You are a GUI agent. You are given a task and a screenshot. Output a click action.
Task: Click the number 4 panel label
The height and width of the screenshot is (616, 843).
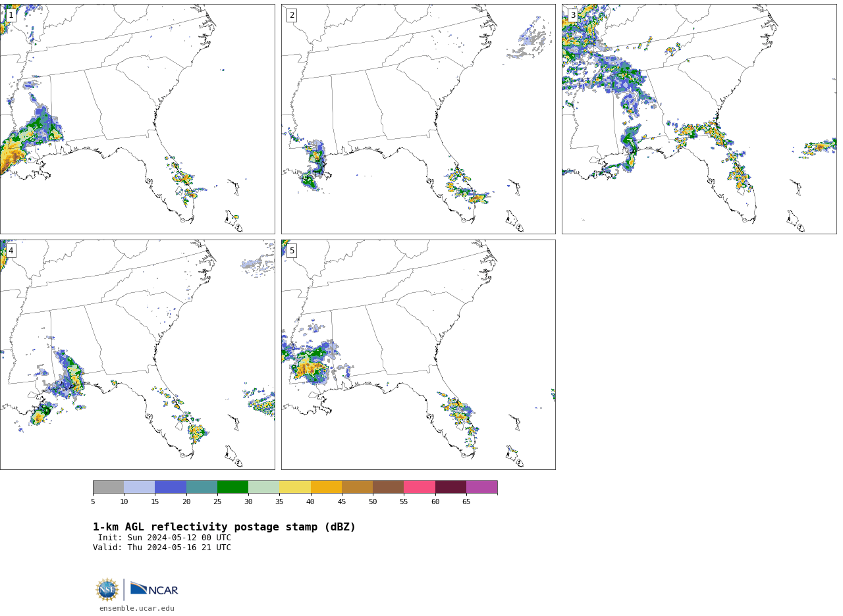(x=11, y=251)
